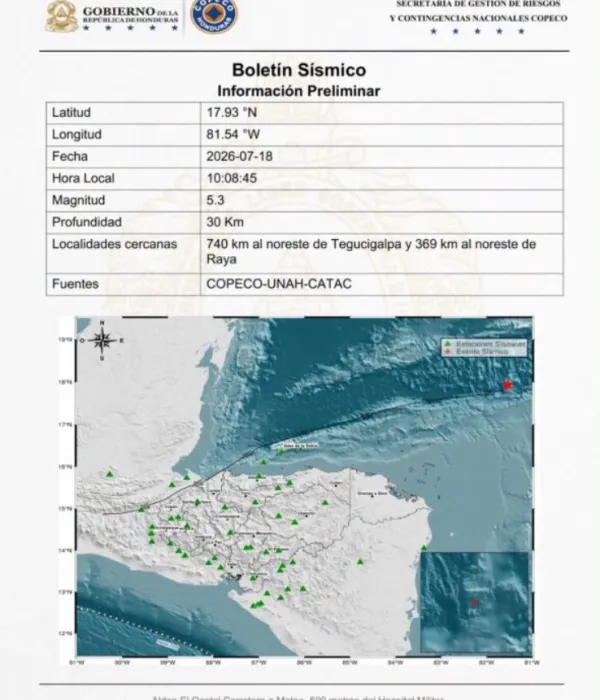Click the '740 km al noreste de Tegucigalpa' text
The width and height of the screenshot is (600, 700).
coord(304,244)
